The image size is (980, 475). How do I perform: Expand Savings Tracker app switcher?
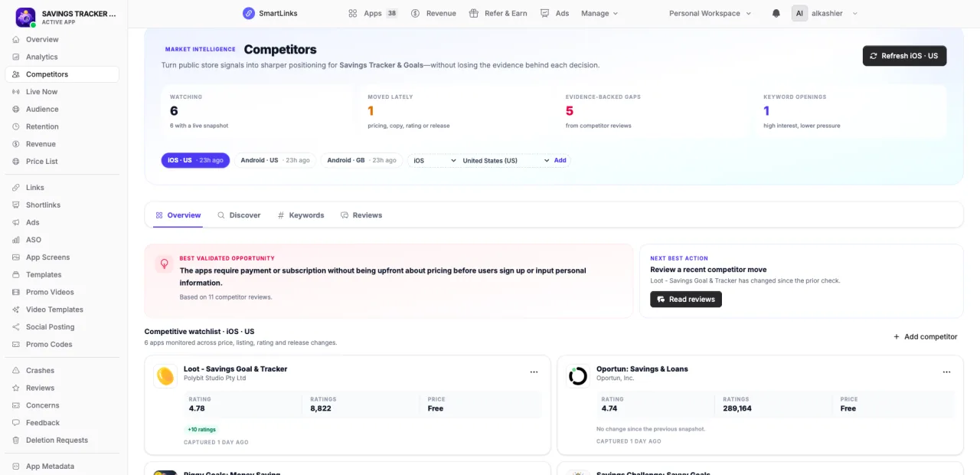(x=67, y=17)
